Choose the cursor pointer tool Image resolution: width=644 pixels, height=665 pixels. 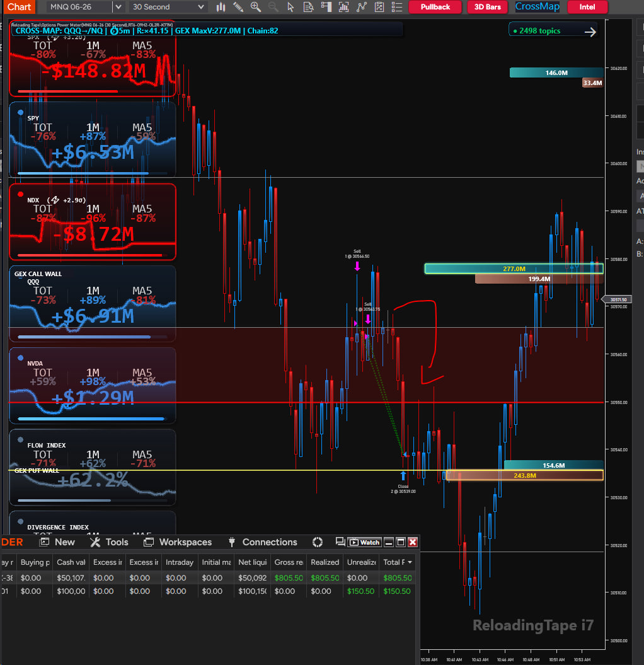[290, 7]
